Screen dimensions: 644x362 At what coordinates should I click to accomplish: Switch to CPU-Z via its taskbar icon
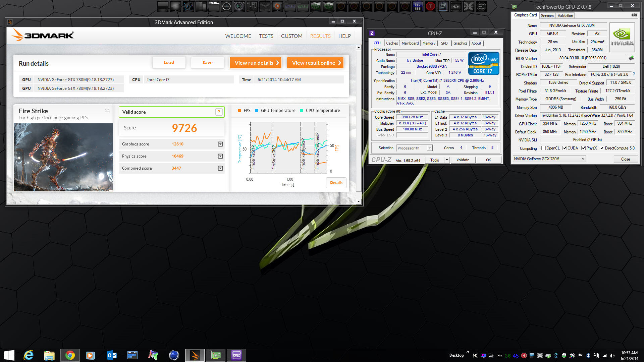(x=236, y=355)
